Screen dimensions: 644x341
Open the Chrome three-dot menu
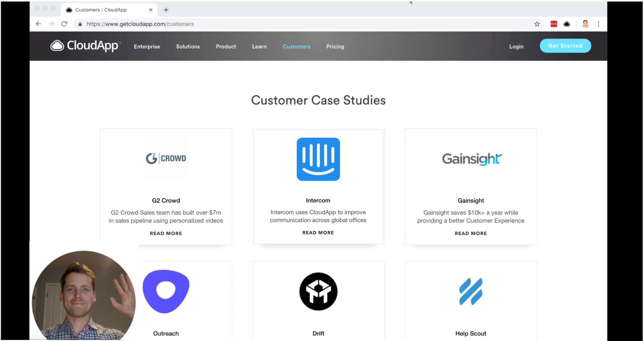click(x=599, y=24)
